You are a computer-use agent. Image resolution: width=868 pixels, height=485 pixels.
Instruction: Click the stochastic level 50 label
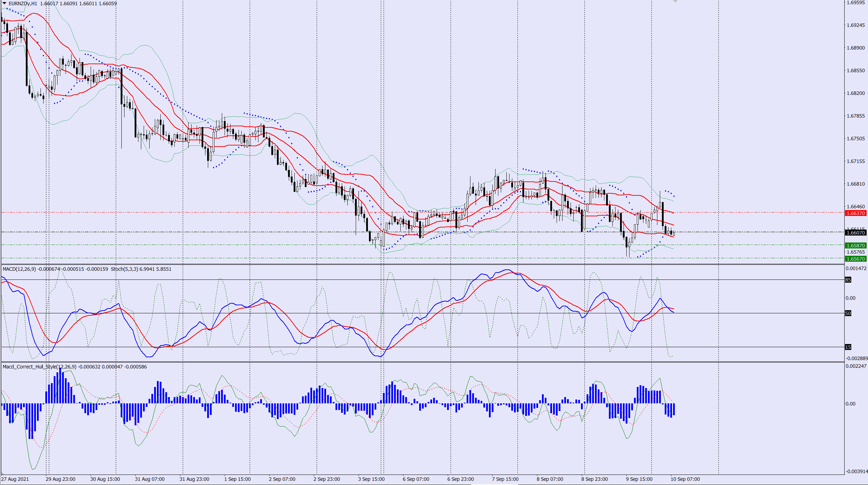pyautogui.click(x=848, y=313)
